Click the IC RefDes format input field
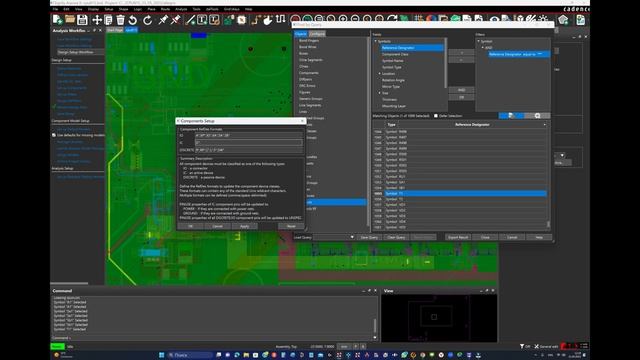Image resolution: width=640 pixels, height=360 pixels. pos(249,143)
